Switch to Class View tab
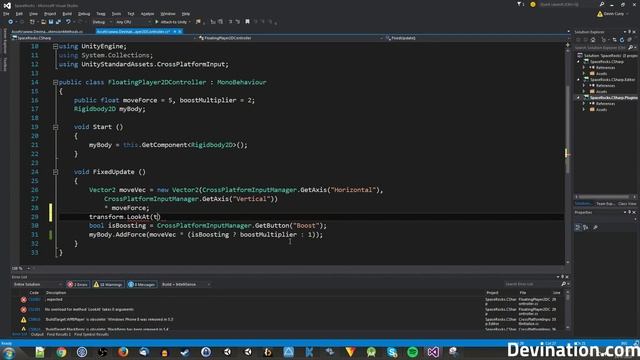640x360 pixels. tap(627, 204)
